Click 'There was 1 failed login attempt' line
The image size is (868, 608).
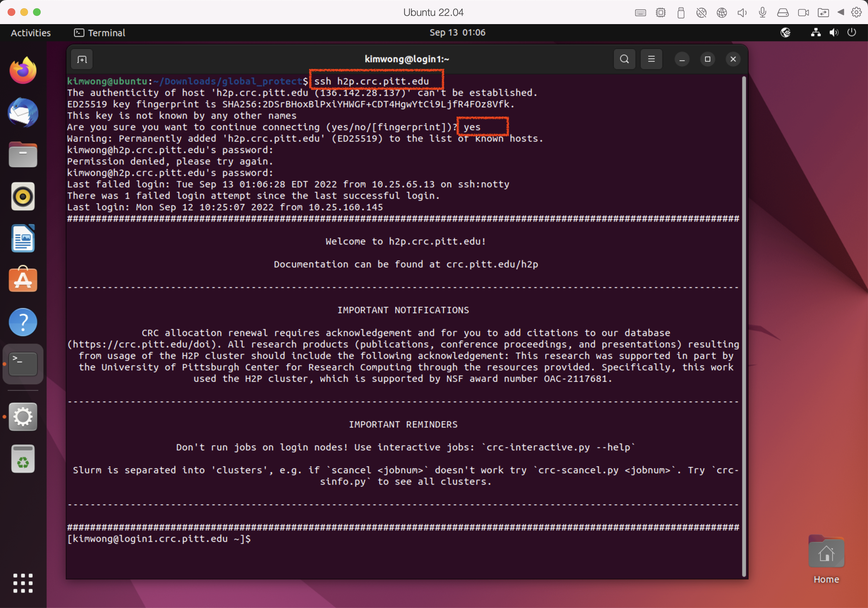click(x=253, y=196)
